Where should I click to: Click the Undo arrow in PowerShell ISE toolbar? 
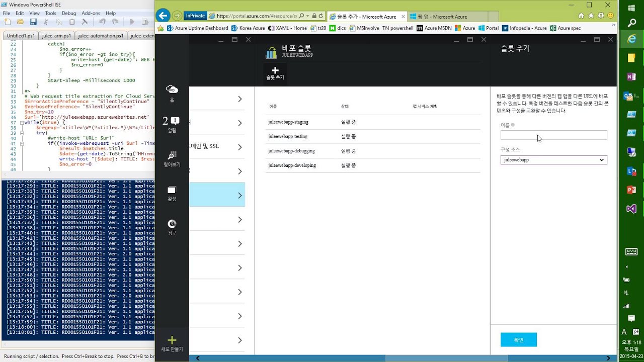[102, 22]
